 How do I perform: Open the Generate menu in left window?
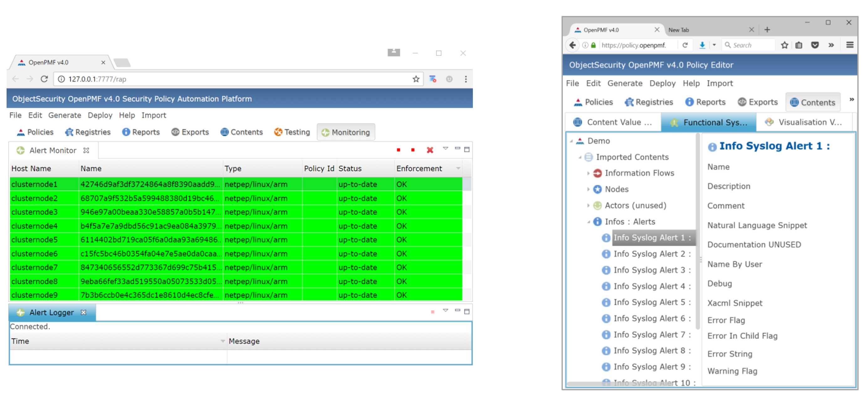[x=65, y=115]
